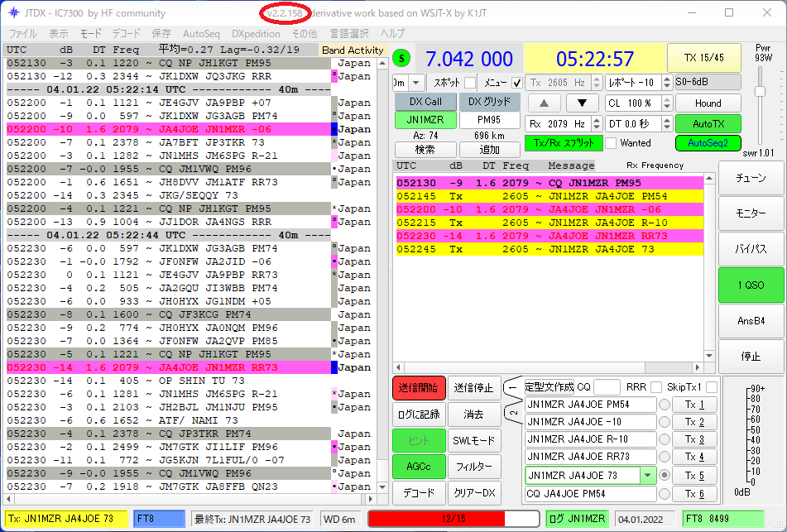Select radio button for Tx 6 message

click(664, 494)
